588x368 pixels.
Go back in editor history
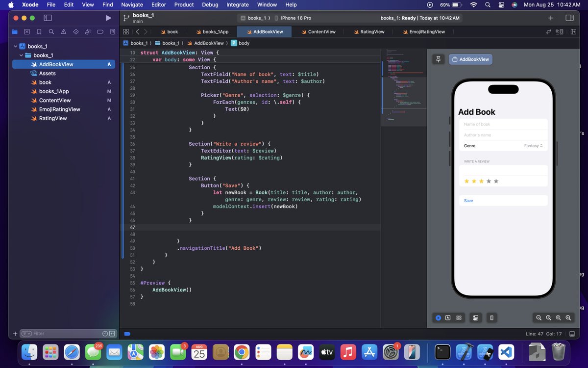(x=138, y=31)
